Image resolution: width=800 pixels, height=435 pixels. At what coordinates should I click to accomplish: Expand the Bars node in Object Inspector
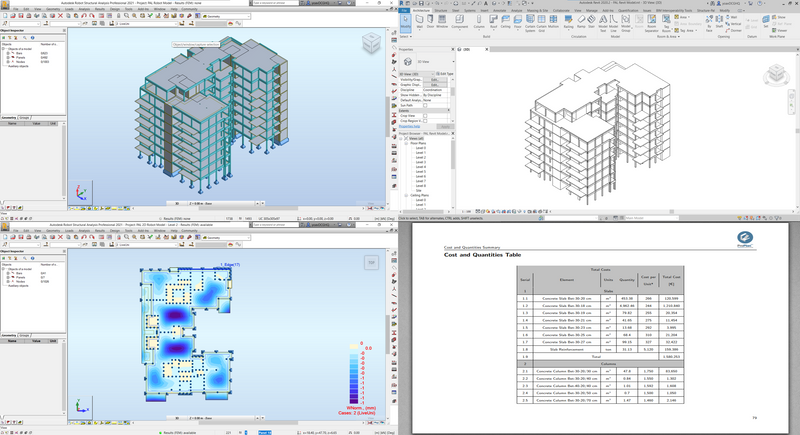[x=10, y=55]
